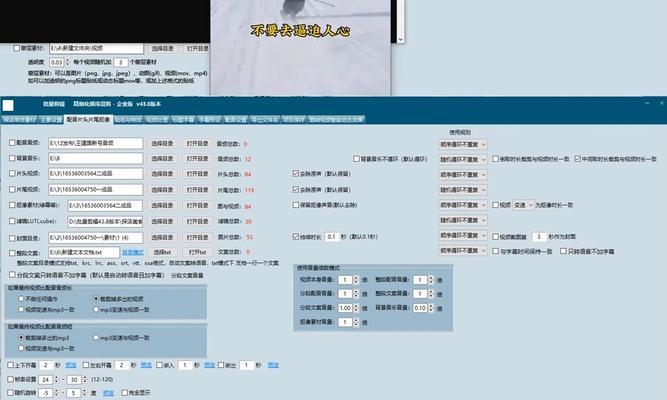Enable the 片尾视频 checkbox
The height and width of the screenshot is (400, 667).
12,189
